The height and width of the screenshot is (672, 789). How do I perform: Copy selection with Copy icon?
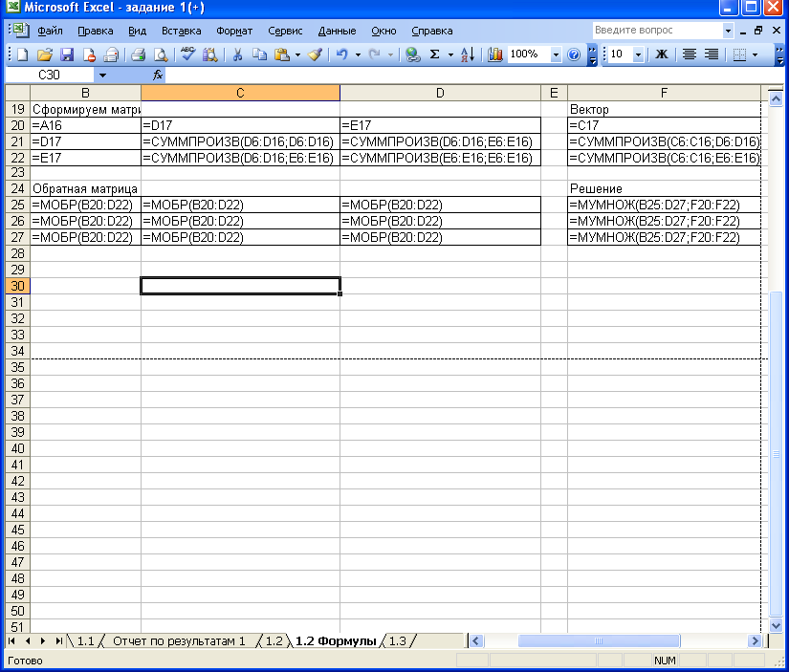[x=259, y=54]
